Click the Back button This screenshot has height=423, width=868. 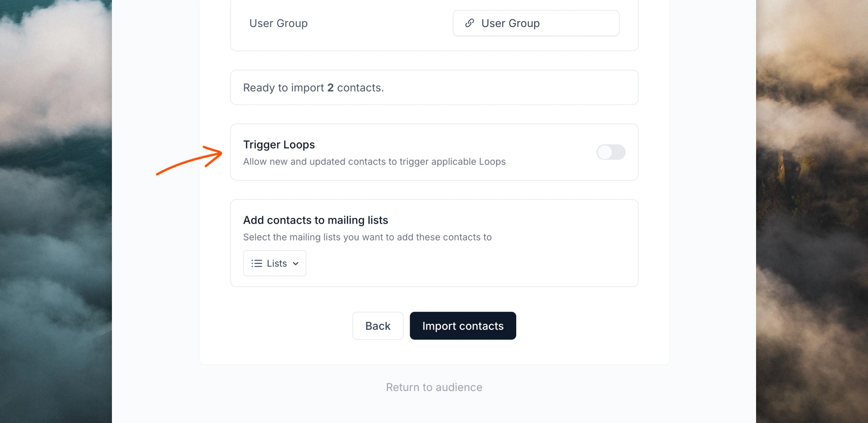coord(377,325)
